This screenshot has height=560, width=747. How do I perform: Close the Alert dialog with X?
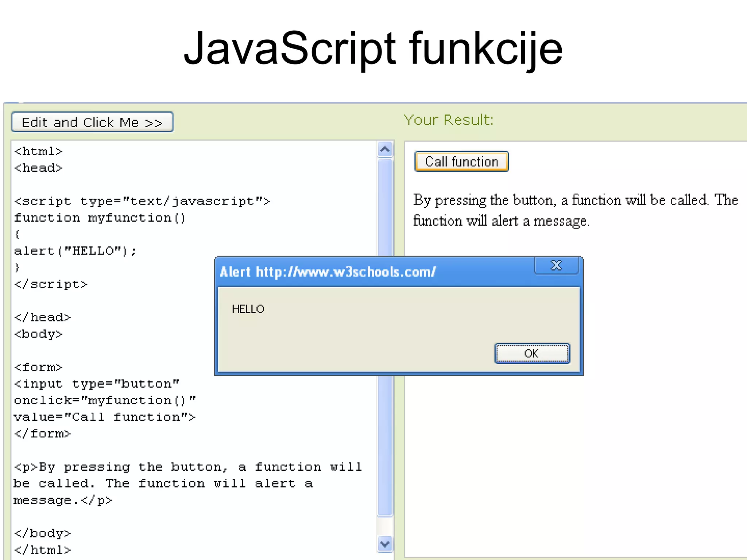556,265
